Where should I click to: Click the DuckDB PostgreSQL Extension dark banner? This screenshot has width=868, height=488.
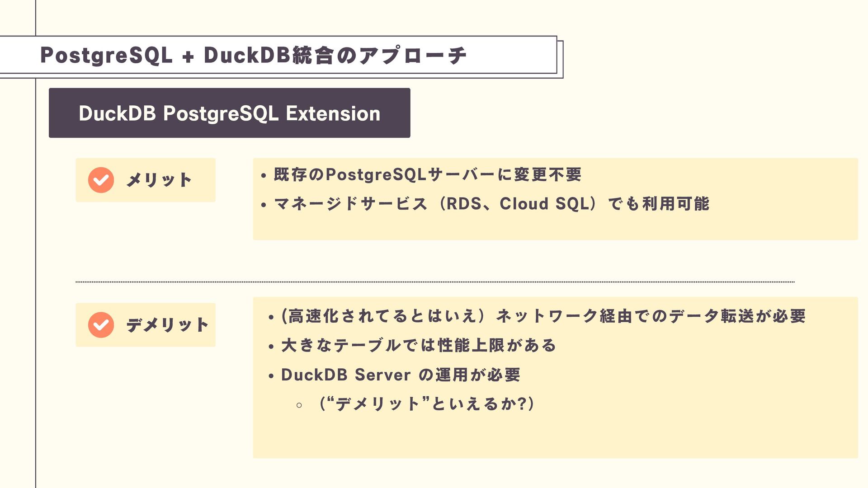pyautogui.click(x=229, y=113)
